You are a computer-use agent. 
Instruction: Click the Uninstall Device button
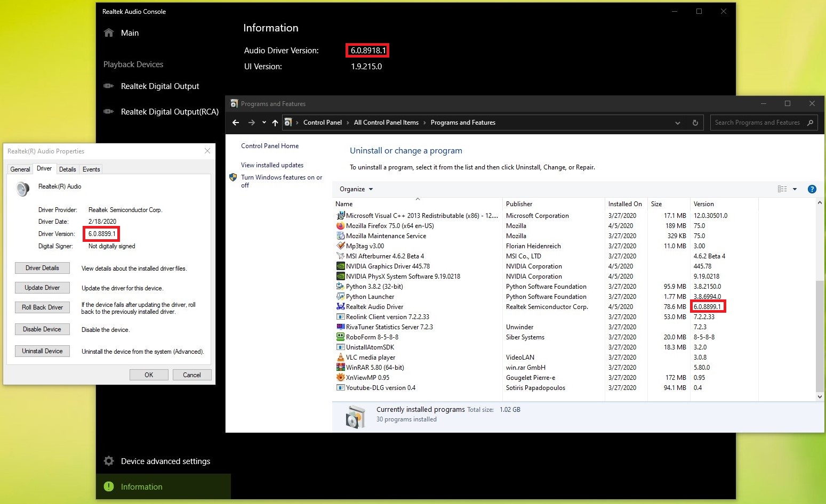point(42,351)
